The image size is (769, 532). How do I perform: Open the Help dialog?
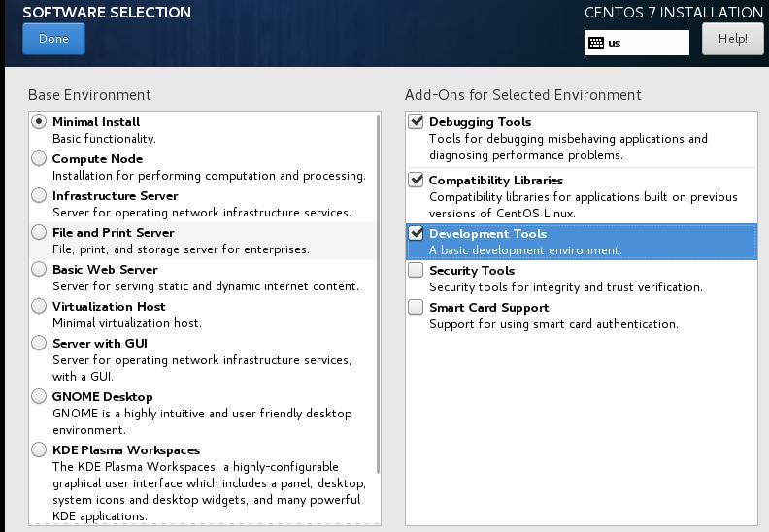(x=732, y=39)
